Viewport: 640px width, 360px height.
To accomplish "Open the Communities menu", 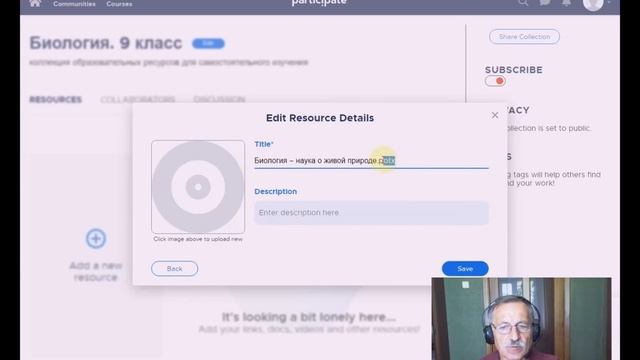I will click(74, 4).
